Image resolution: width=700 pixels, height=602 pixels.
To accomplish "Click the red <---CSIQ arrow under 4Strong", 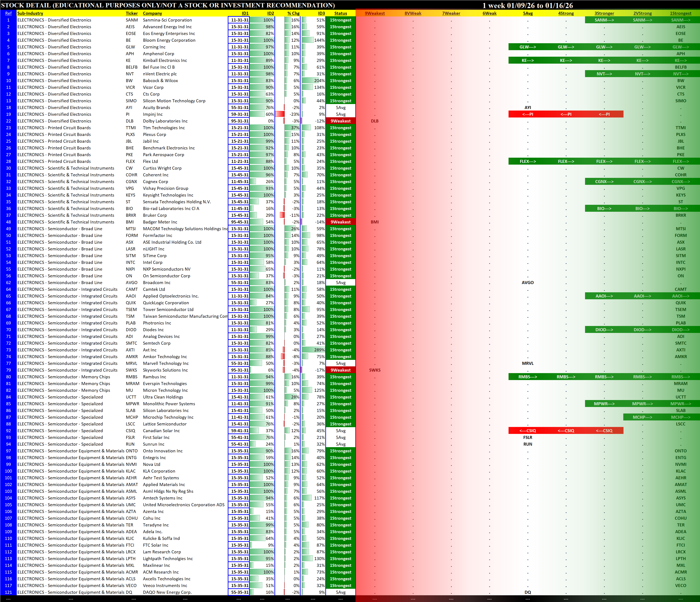I will pos(566,430).
